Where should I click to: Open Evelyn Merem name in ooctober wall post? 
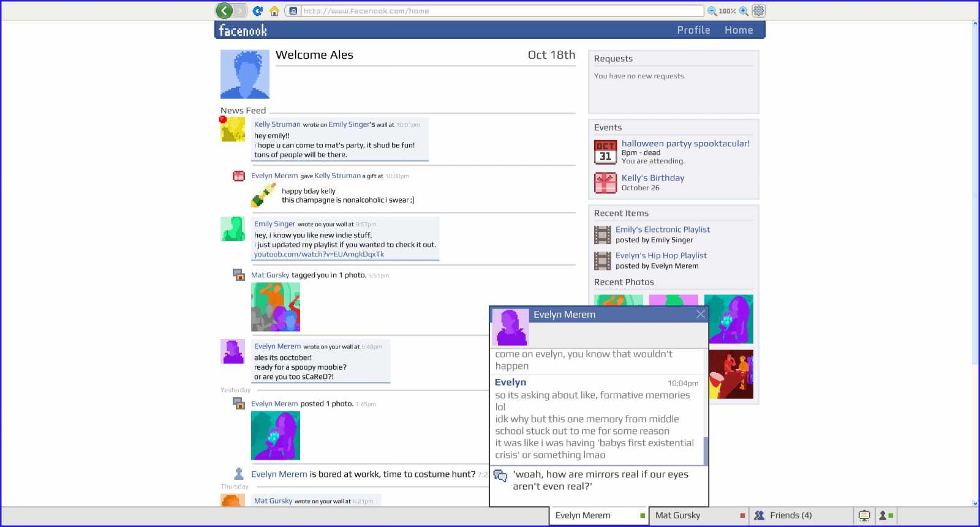tap(277, 346)
